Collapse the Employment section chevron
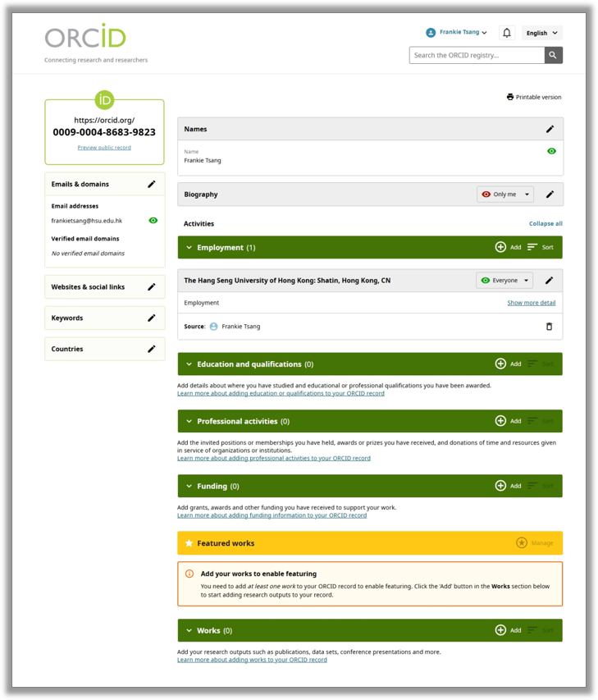Image resolution: width=598 pixels, height=700 pixels. (x=189, y=247)
